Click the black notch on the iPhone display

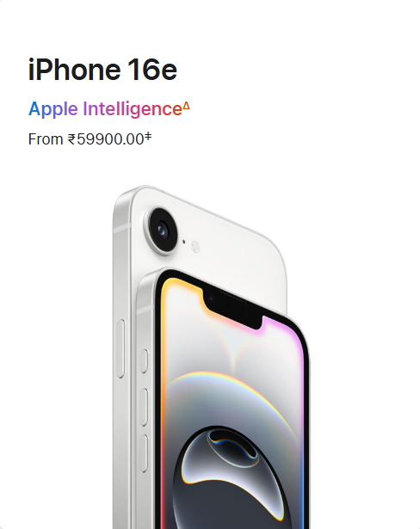[232, 309]
